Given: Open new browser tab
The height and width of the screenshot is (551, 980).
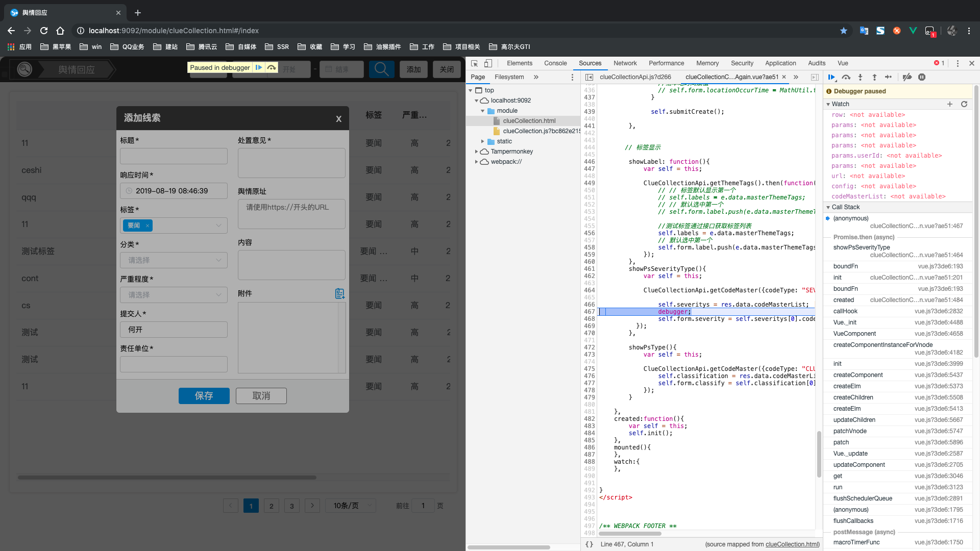Looking at the screenshot, I should coord(138,13).
